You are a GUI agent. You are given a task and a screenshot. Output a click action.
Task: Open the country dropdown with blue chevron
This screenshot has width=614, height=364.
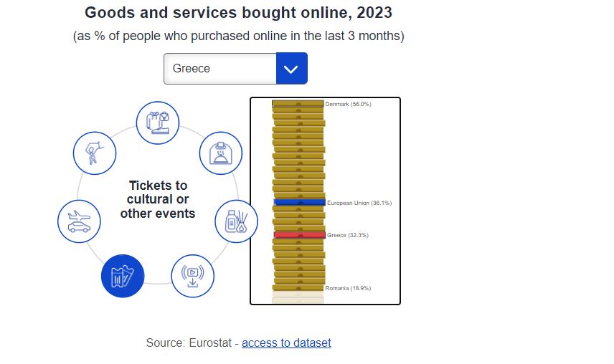point(292,68)
